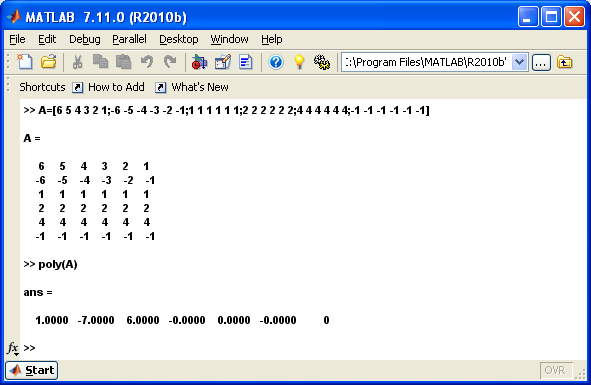
Task: Click How to Add shortcut link
Action: (x=116, y=87)
